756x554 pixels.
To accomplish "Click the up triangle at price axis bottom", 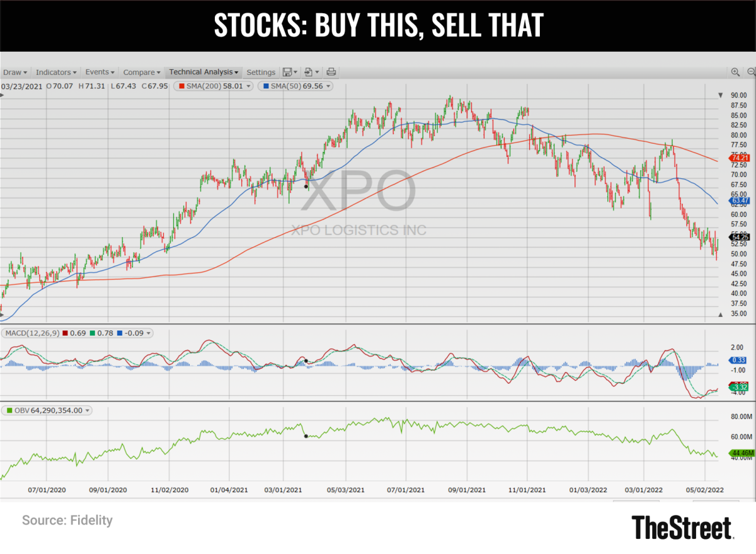I will pyautogui.click(x=721, y=314).
